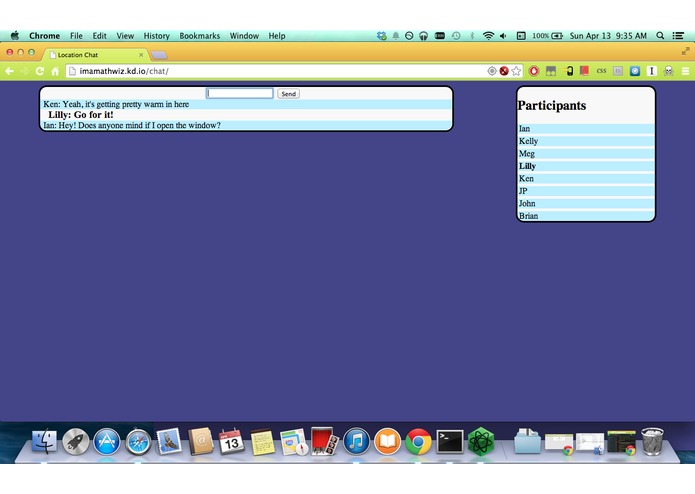
Task: Click the css extension icon
Action: (x=601, y=71)
